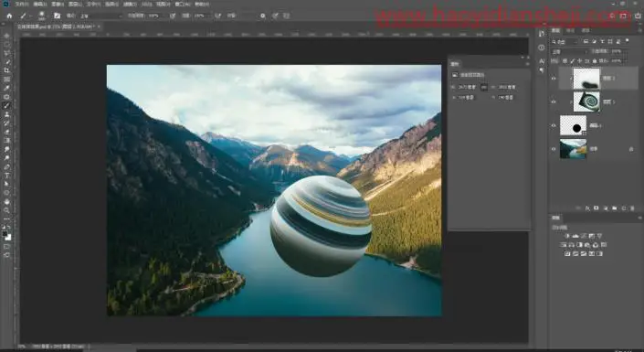This screenshot has width=644, height=352.
Task: Open the collapsed Character panel icon
Action: (x=542, y=61)
